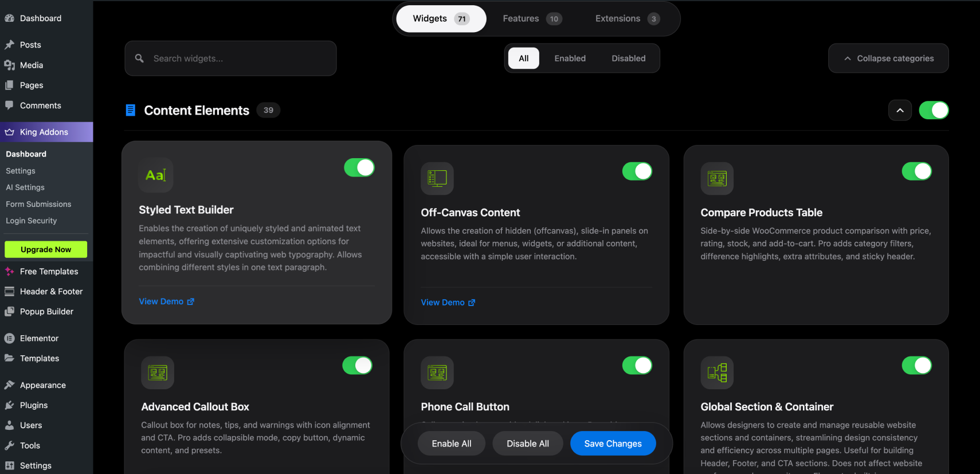Click the Tools wrench icon
980x474 pixels.
[9, 445]
